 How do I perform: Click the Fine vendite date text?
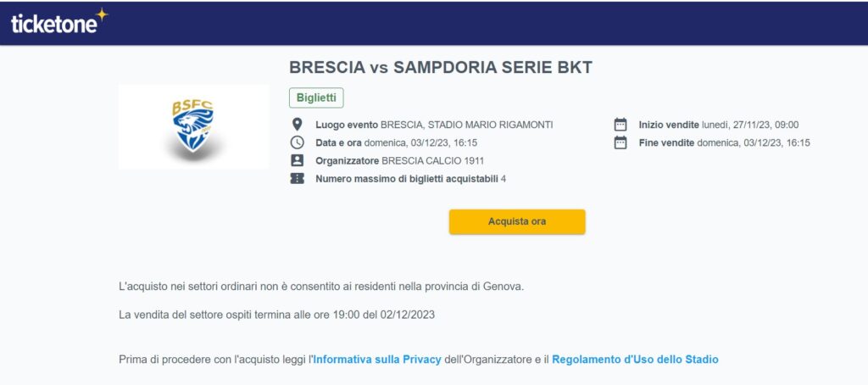pos(724,143)
